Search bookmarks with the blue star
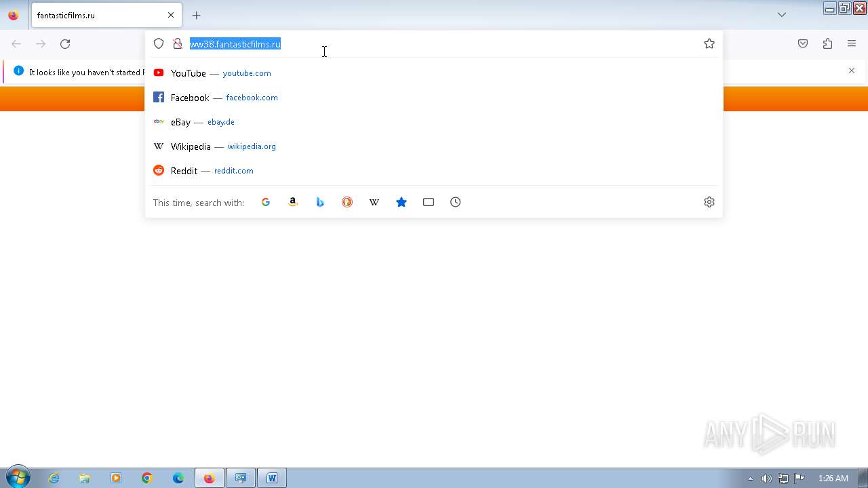This screenshot has height=488, width=868. [401, 202]
